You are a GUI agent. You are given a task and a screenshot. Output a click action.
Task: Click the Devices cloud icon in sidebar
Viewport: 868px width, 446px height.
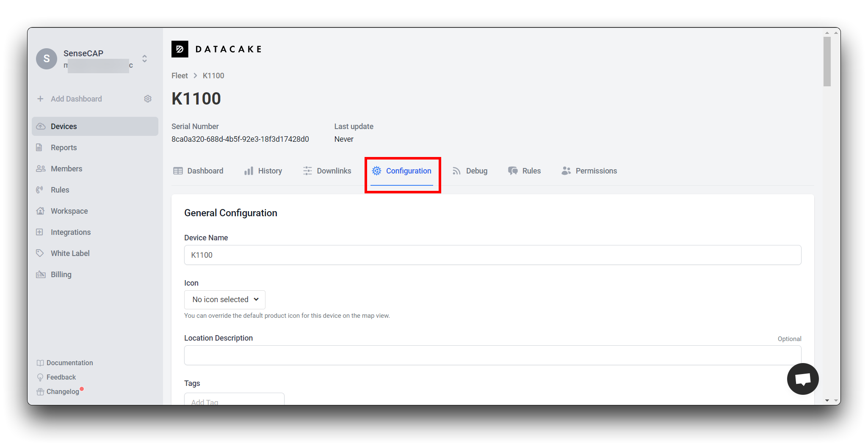click(41, 126)
